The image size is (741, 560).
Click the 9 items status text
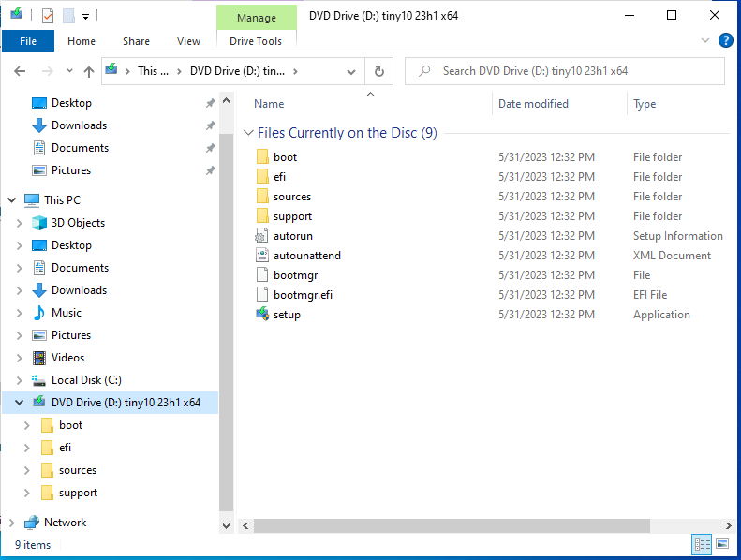[33, 545]
